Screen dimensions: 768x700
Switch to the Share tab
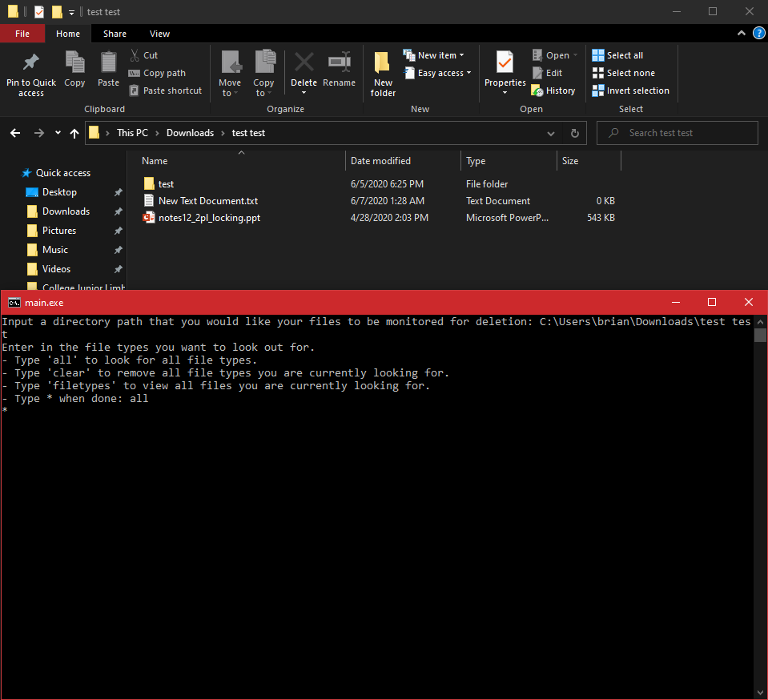click(x=115, y=34)
